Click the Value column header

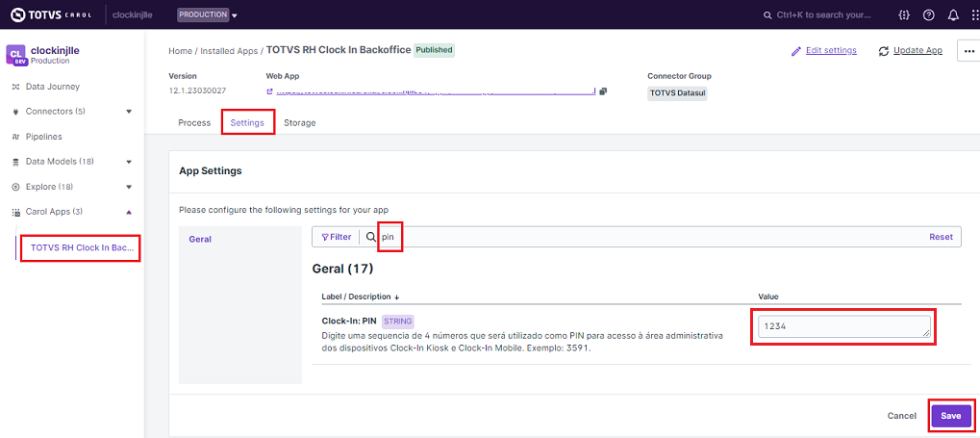pyautogui.click(x=767, y=296)
